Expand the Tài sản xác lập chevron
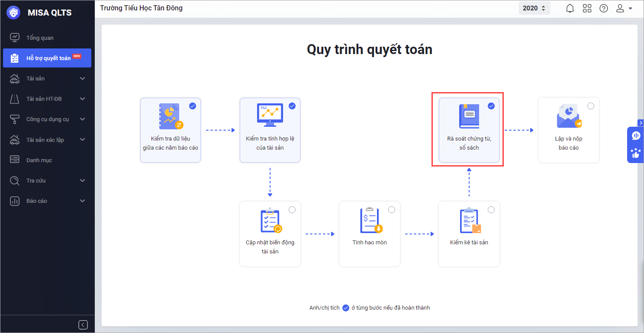Viewport: 644px width, 333px height. [x=83, y=139]
